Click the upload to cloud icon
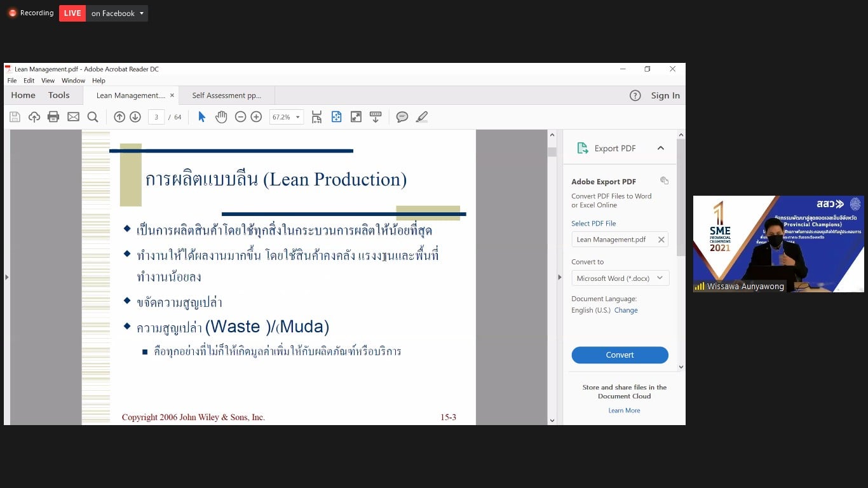Image resolution: width=868 pixels, height=488 pixels. coord(34,117)
